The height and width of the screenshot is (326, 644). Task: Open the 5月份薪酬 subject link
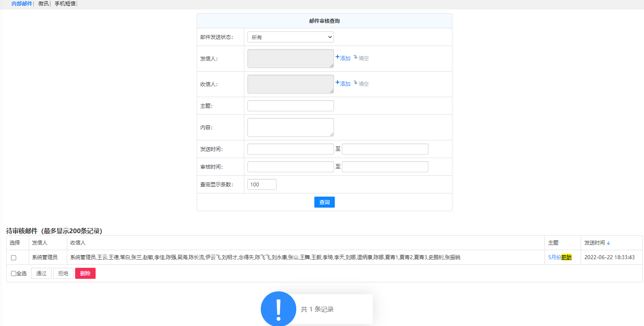click(x=559, y=257)
